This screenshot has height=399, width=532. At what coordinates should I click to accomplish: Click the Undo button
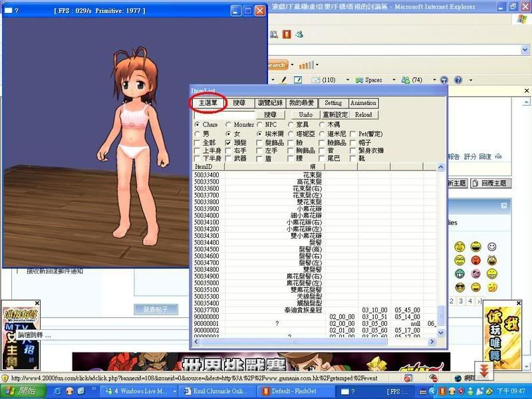pos(305,114)
